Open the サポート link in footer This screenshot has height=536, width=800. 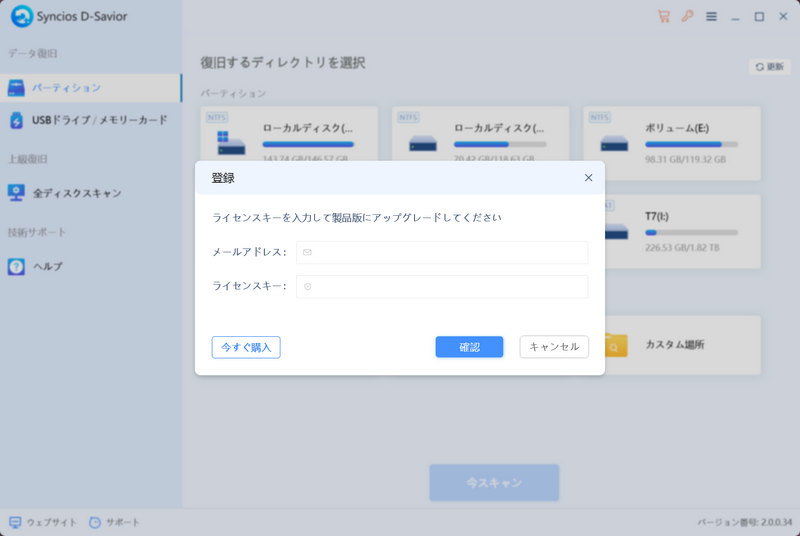pyautogui.click(x=114, y=522)
